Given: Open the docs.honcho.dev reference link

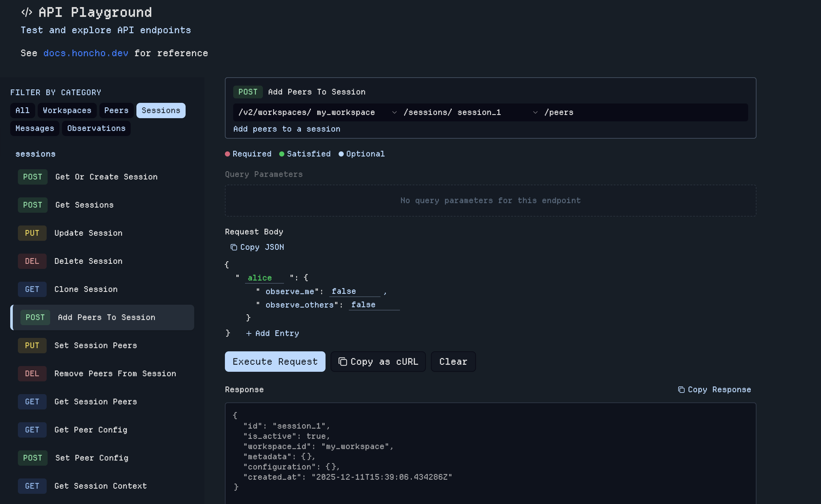Looking at the screenshot, I should 86,53.
